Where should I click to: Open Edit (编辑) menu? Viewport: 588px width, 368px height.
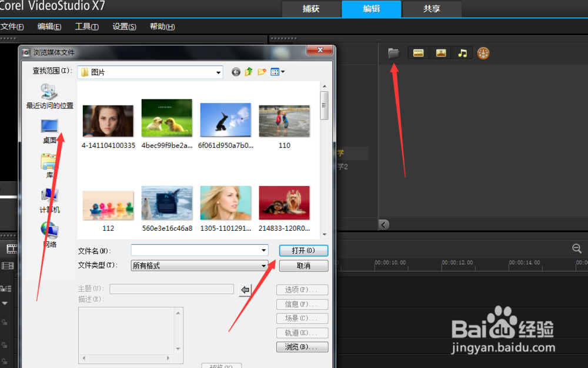49,26
